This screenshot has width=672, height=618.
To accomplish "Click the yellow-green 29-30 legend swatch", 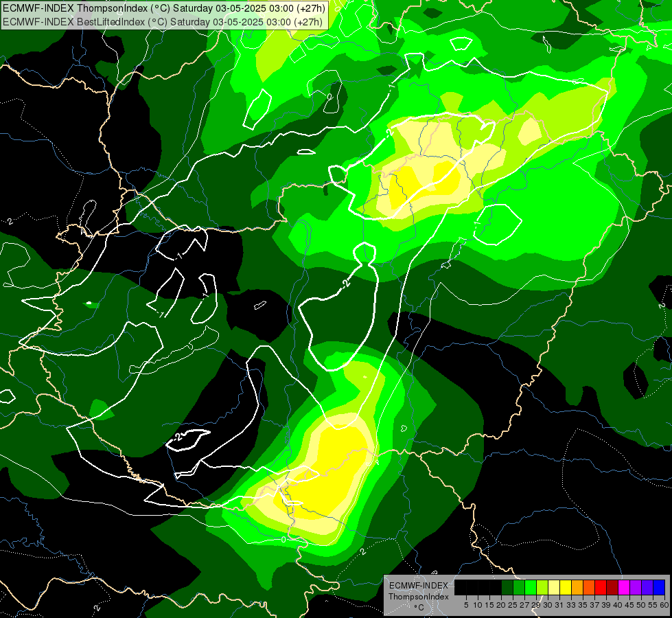I will [542, 587].
